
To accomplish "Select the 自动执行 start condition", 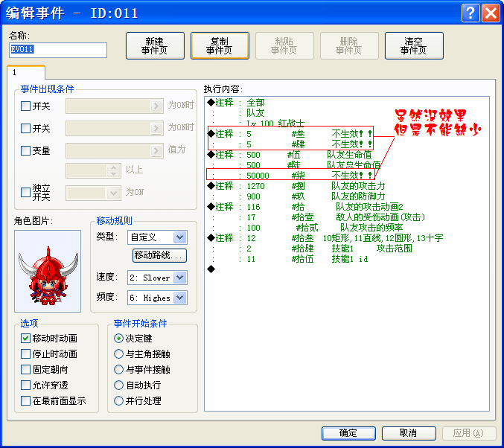I will point(118,385).
